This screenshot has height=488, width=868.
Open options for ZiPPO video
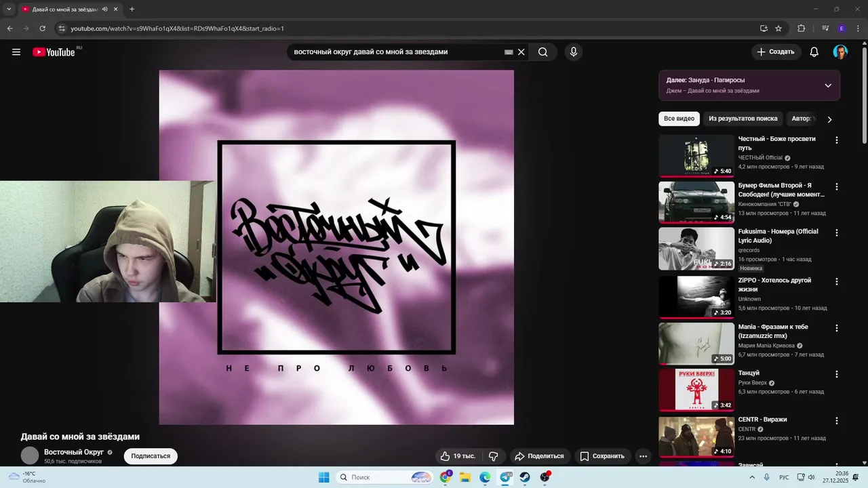[x=836, y=281]
